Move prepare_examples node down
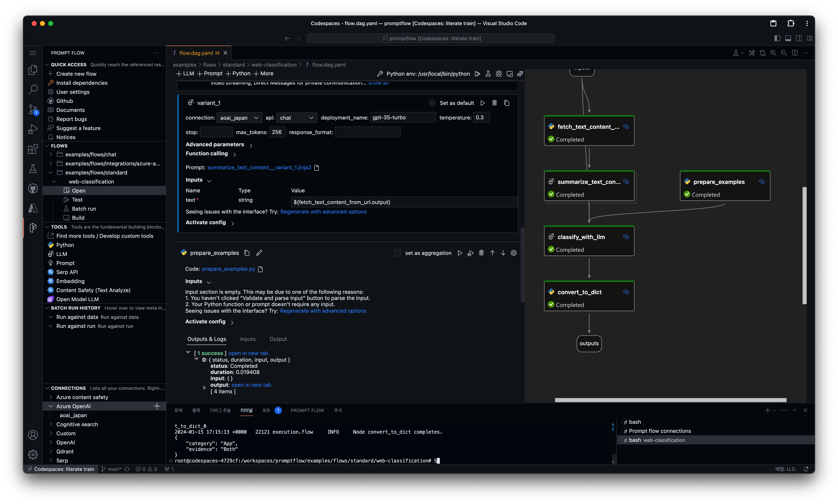Image resolution: width=838 pixels, height=504 pixels. pyautogui.click(x=503, y=253)
